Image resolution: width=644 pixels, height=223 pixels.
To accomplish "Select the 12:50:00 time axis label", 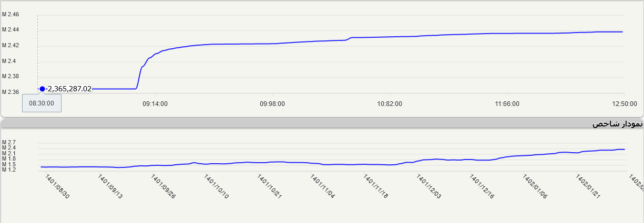I will (623, 104).
